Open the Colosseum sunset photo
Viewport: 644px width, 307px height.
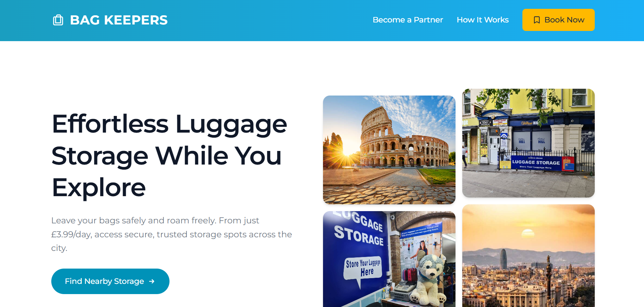[389, 150]
